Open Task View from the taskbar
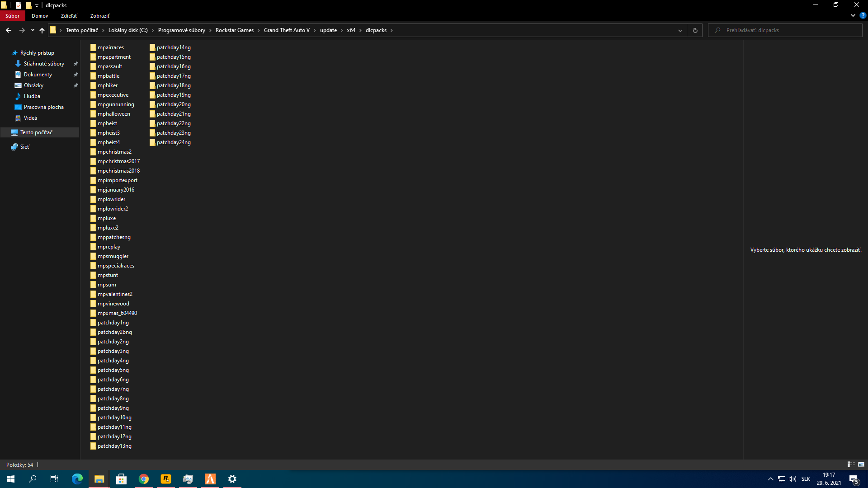The image size is (868, 488). (x=54, y=479)
